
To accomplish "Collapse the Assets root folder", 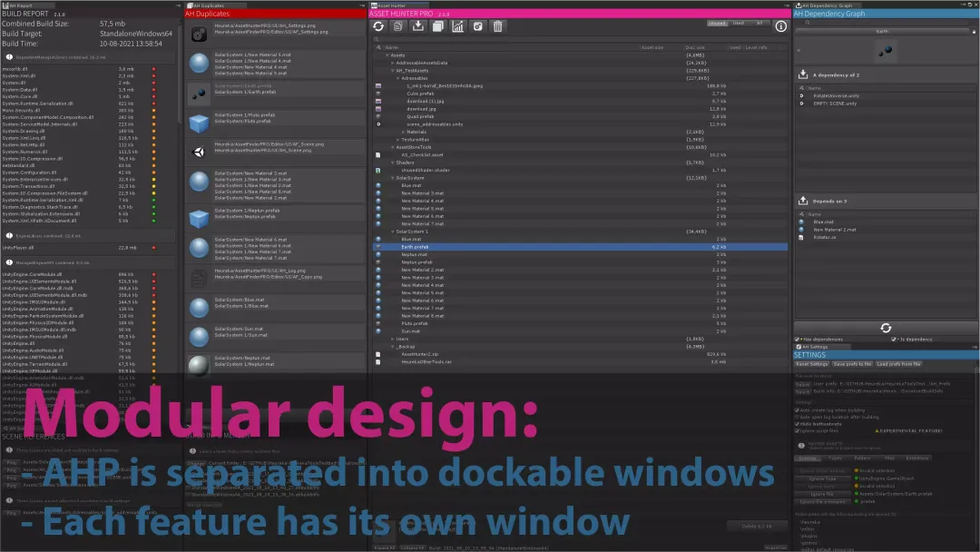I will pos(387,55).
